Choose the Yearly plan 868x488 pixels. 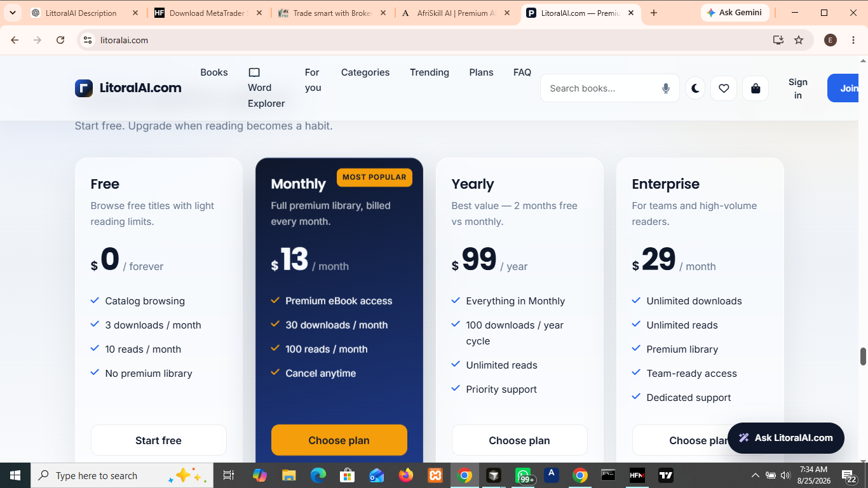[x=520, y=440]
